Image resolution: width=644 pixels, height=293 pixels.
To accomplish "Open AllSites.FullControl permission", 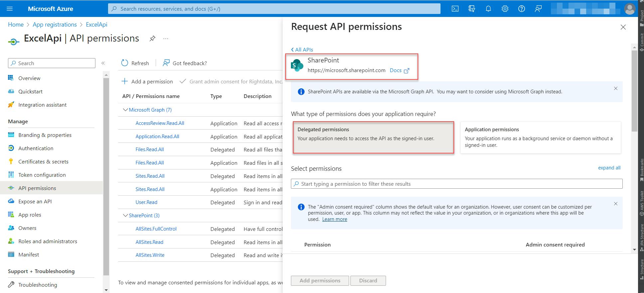I will point(156,229).
